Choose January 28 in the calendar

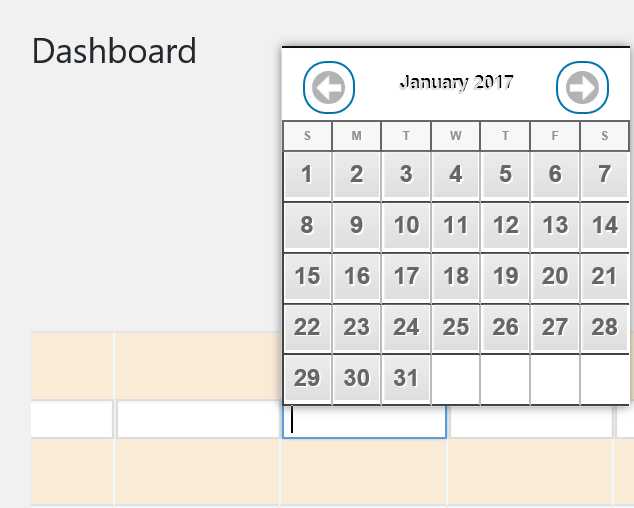point(604,327)
